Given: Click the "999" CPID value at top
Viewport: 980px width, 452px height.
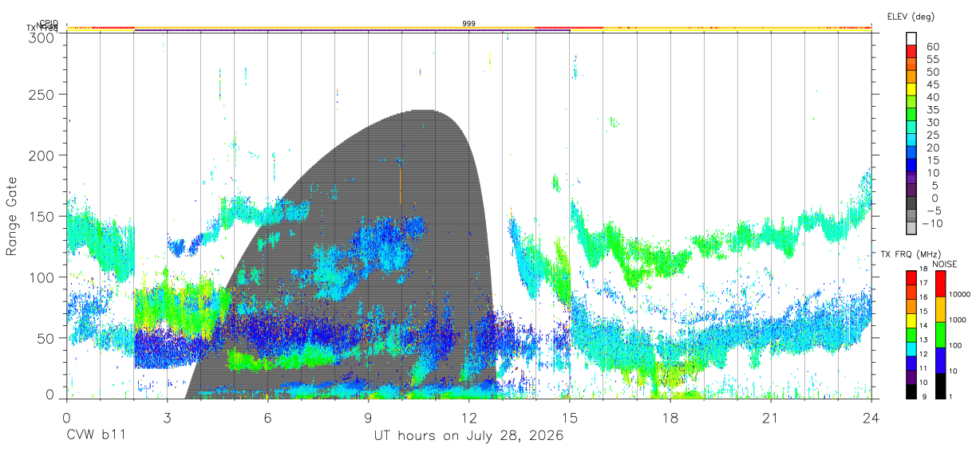Looking at the screenshot, I should tap(469, 24).
